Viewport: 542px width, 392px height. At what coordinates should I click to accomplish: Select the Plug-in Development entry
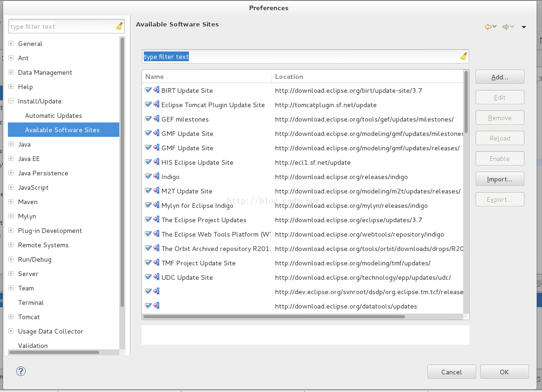coord(50,231)
